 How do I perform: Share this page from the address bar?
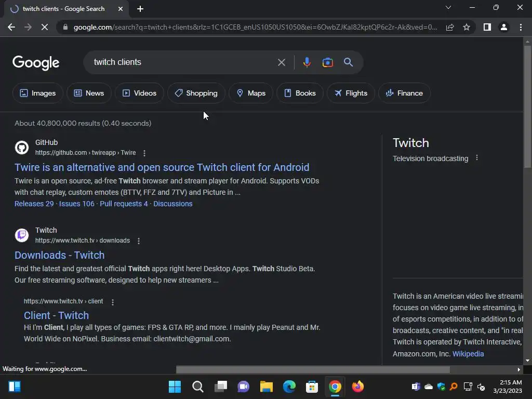(450, 27)
